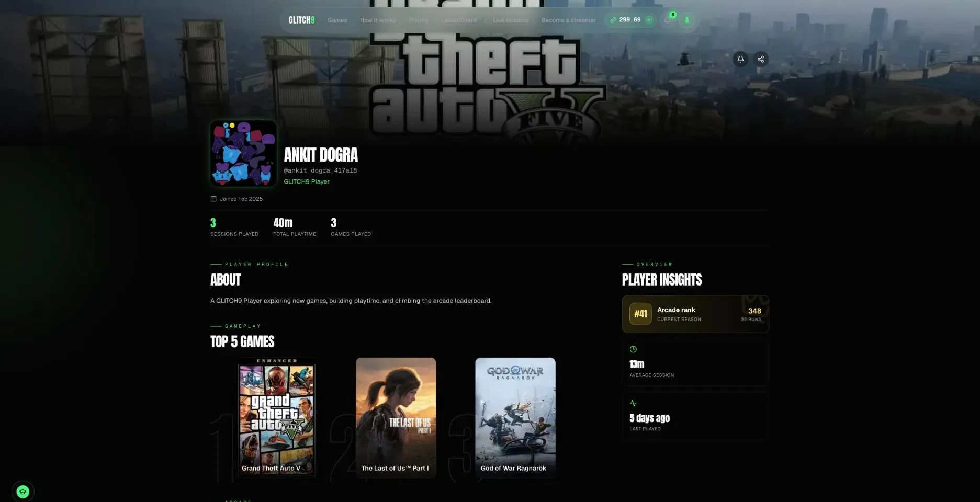Add credits with the green plus icon
Viewport: 980px width, 502px height.
click(x=649, y=20)
